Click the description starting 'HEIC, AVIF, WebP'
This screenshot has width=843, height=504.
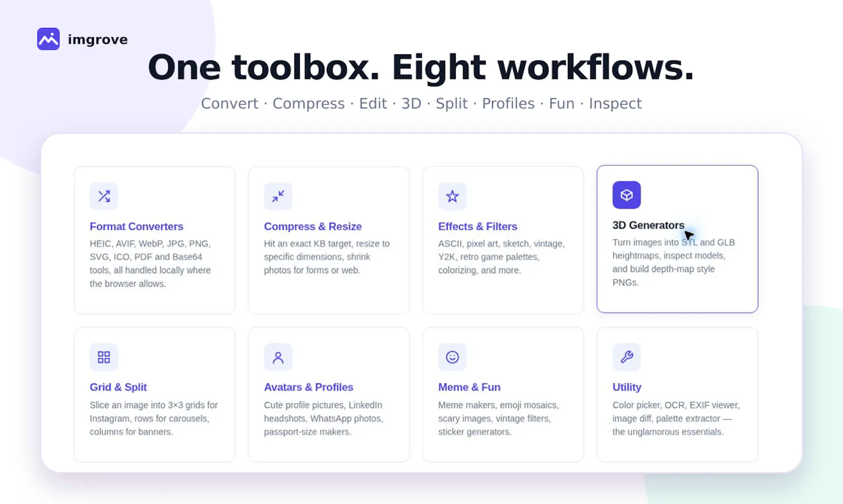click(x=150, y=263)
